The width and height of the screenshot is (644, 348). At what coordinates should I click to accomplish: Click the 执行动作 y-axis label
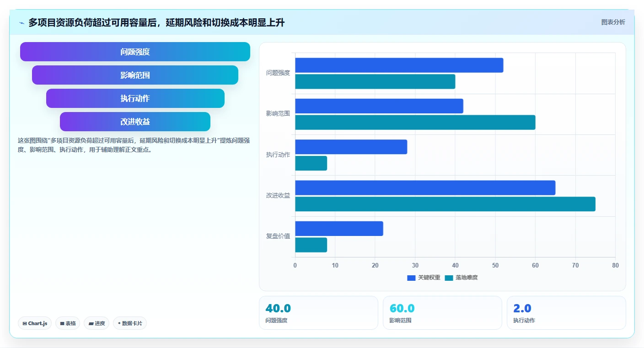[x=278, y=155]
